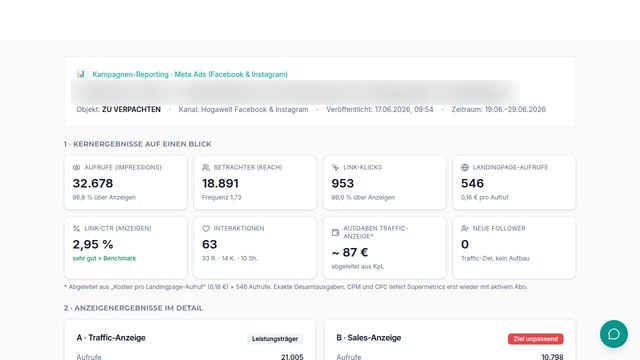Click '96,8 % über Anzeigen' text

[104, 197]
